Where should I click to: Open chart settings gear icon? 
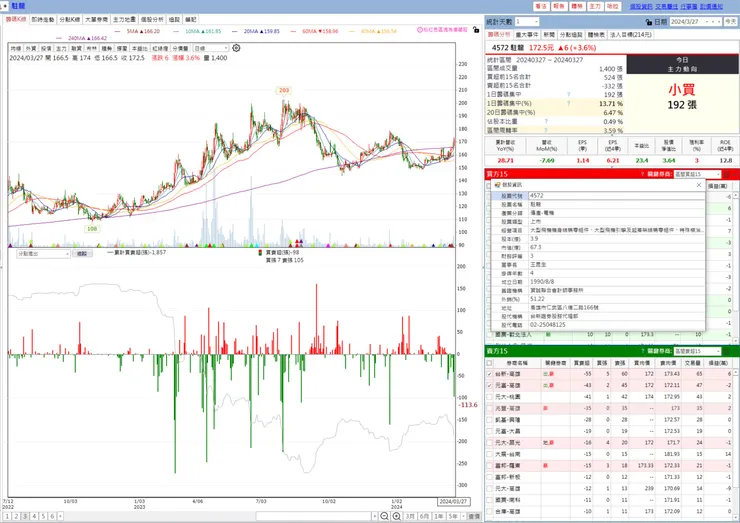click(x=236, y=48)
